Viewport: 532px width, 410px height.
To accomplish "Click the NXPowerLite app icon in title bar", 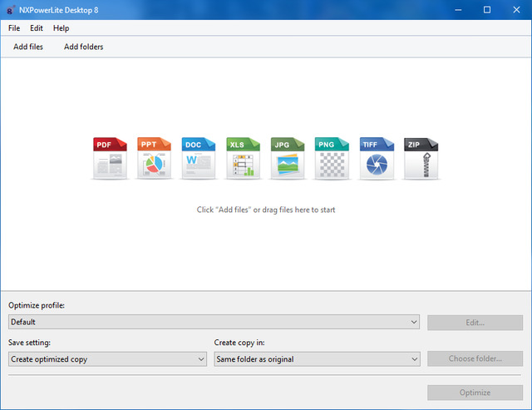I will pos(10,10).
